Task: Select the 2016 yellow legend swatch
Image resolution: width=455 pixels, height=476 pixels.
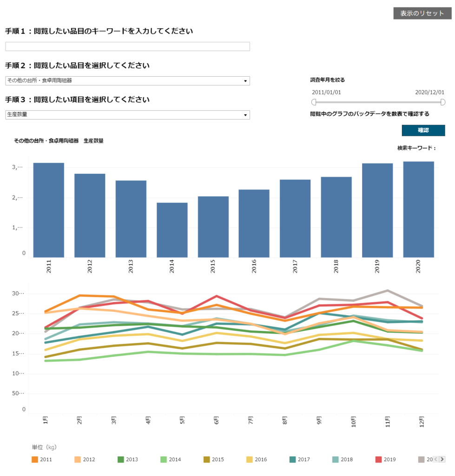Action: click(250, 459)
